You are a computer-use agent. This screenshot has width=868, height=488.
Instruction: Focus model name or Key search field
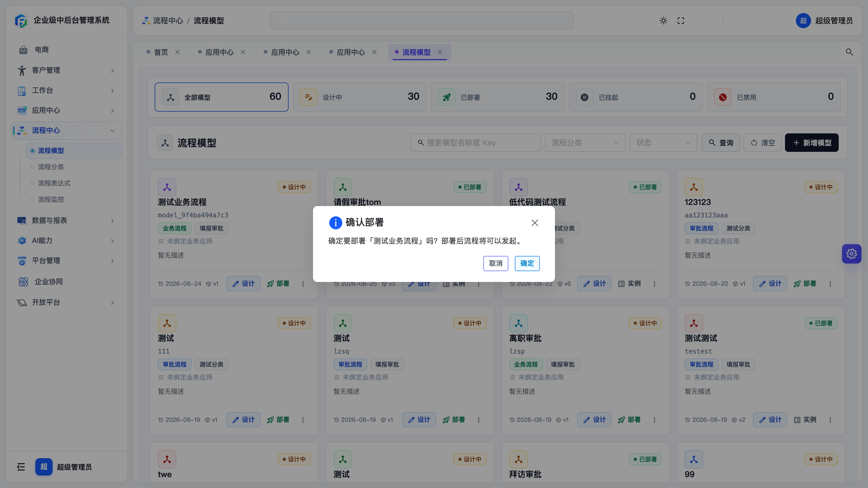click(x=476, y=143)
